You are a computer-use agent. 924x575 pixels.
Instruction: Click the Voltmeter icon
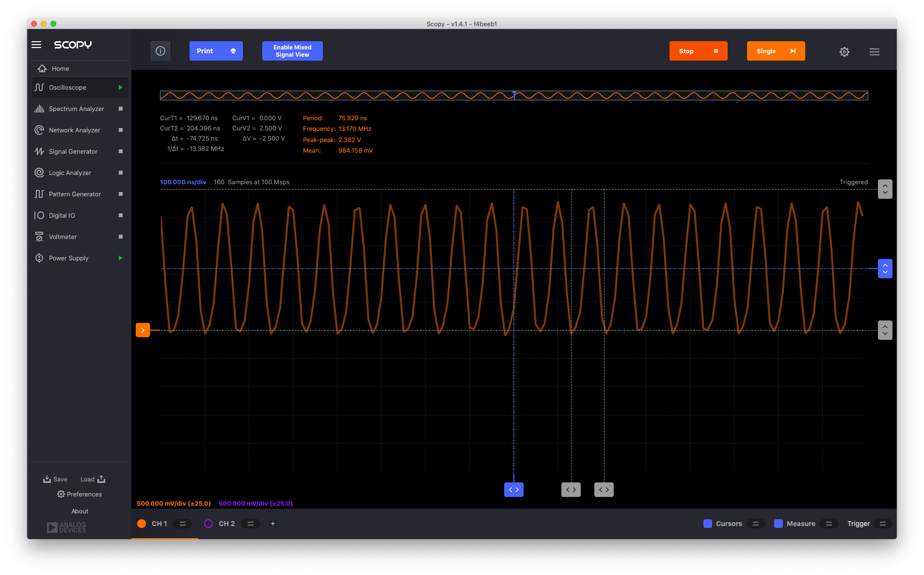coord(39,237)
